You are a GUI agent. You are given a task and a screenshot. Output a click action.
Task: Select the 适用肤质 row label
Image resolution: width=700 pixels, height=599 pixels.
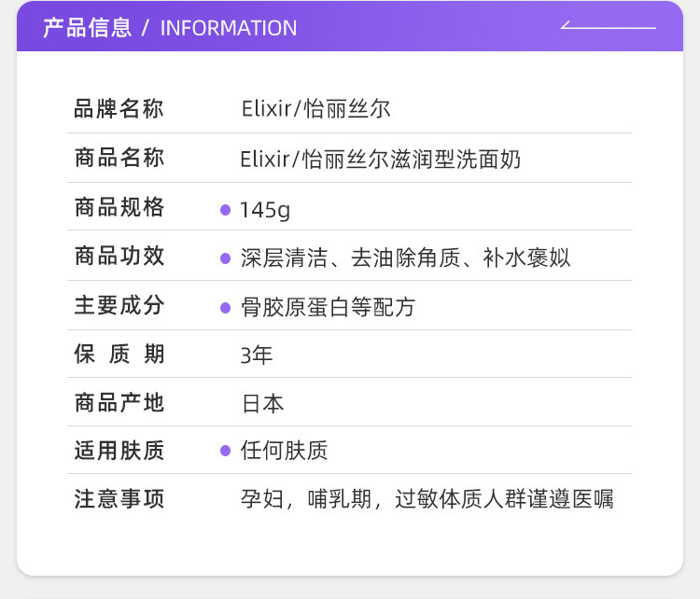coord(119,452)
